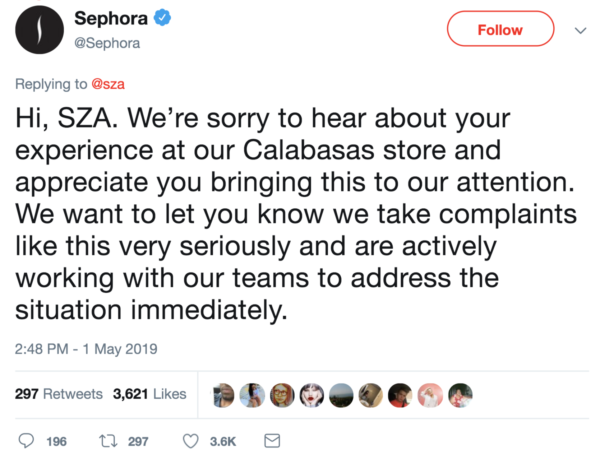
Task: Click the @Sephora handle
Action: 107,43
